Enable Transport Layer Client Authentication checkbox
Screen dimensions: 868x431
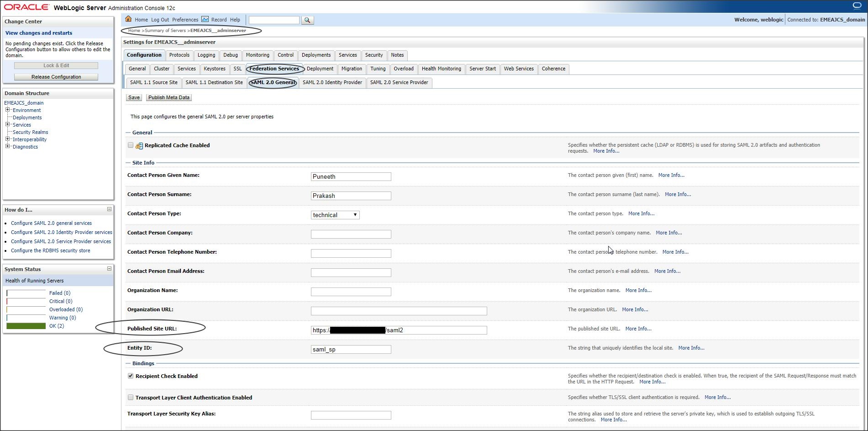[x=131, y=397]
